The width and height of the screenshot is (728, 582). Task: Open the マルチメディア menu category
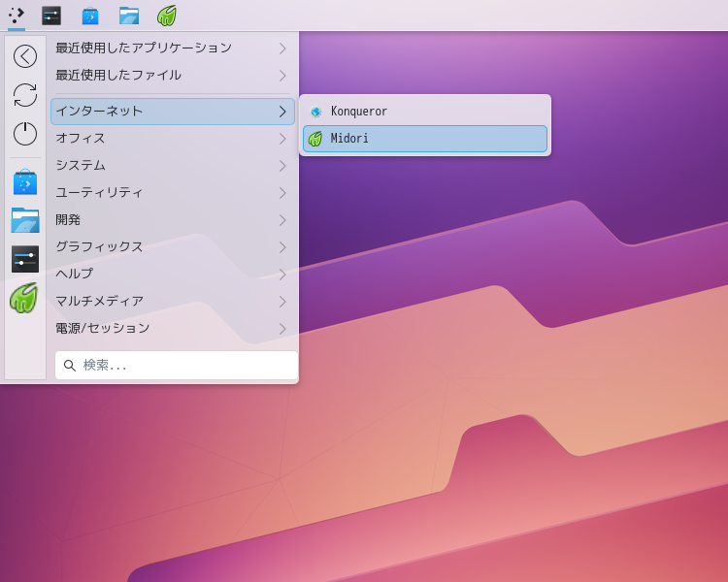click(x=172, y=302)
